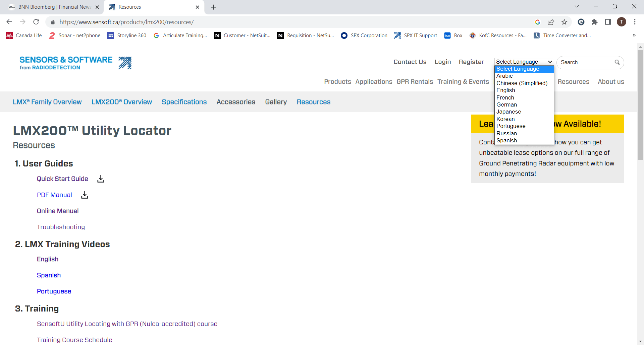Viewport: 644px width, 345px height.
Task: Open the Extensions puzzle icon
Action: [x=594, y=22]
